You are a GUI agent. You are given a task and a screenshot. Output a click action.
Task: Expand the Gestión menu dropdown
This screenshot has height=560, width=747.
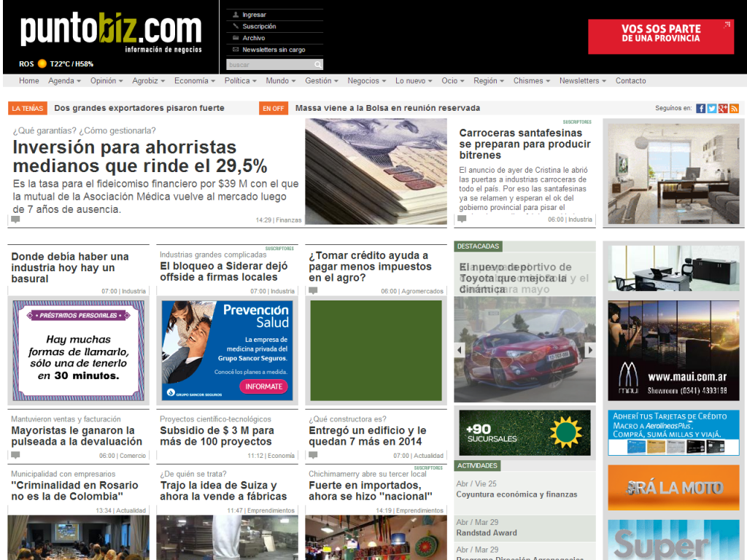click(322, 81)
